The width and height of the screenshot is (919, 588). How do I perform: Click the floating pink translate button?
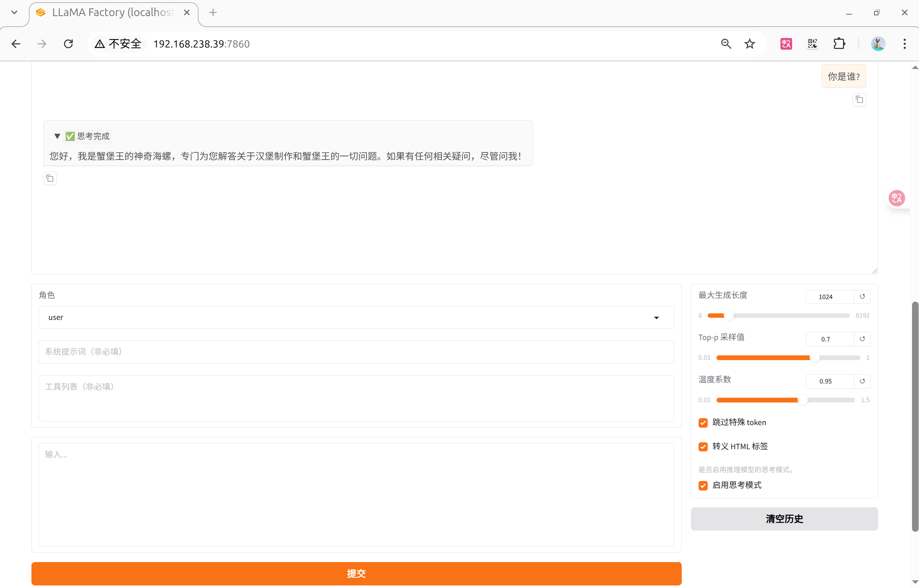896,198
